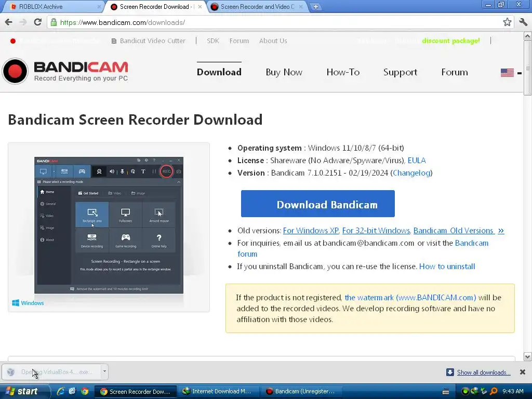Click the 9:43 AM system clock

513,391
